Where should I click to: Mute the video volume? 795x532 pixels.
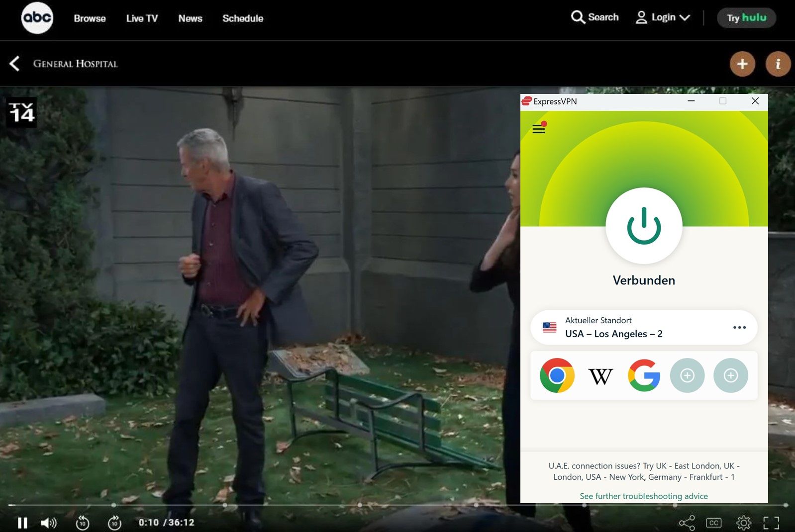pyautogui.click(x=49, y=523)
